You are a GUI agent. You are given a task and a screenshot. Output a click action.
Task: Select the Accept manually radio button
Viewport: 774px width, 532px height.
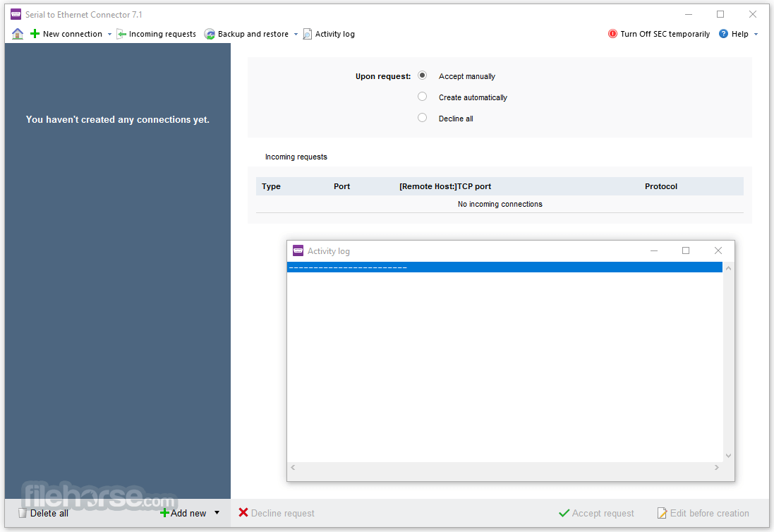tap(422, 75)
